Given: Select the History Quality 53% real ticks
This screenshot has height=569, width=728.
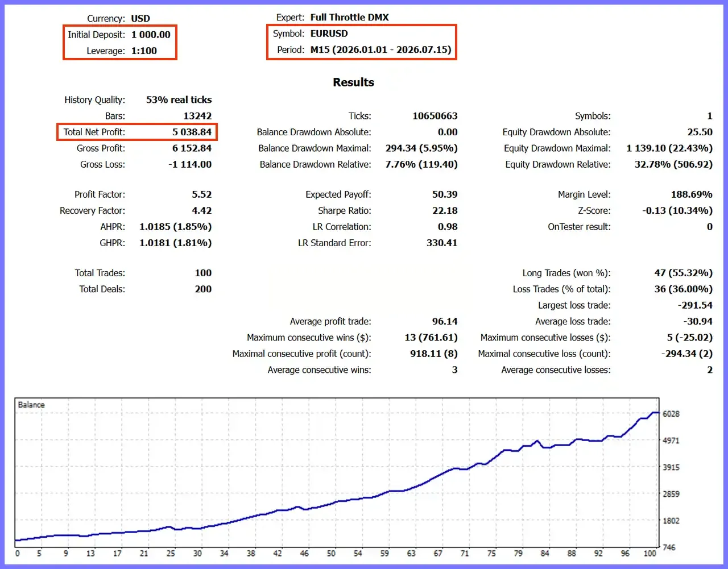Looking at the screenshot, I should [x=179, y=100].
